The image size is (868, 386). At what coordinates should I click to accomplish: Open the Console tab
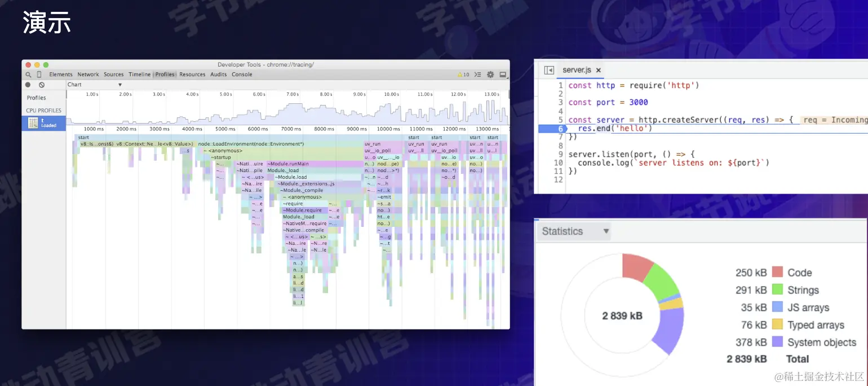pos(242,74)
